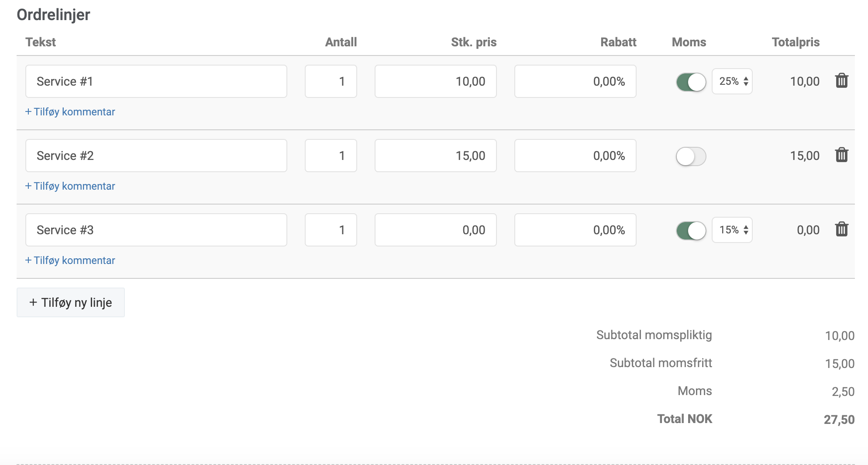Add comment under Service #2
Viewport: 868px width, 465px height.
point(70,186)
